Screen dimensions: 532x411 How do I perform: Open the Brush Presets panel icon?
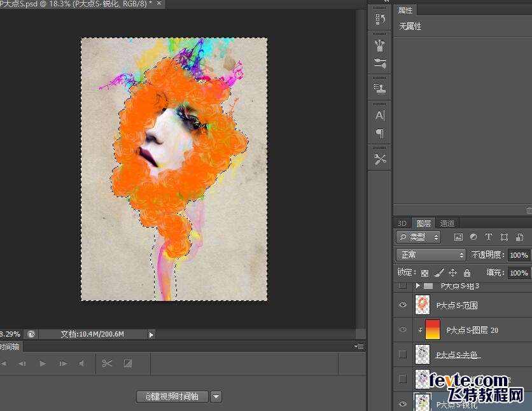(x=381, y=46)
